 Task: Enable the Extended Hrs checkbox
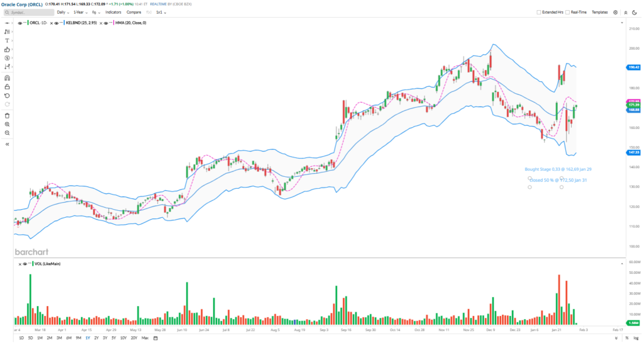(x=538, y=12)
